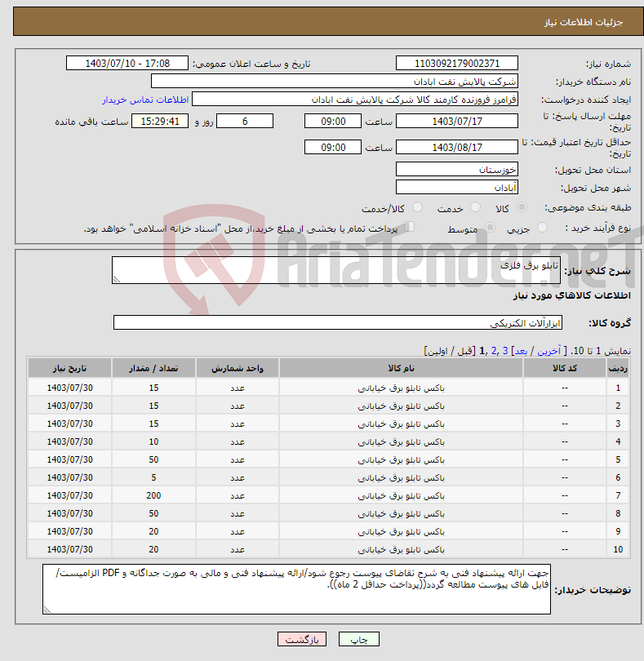
Task: Click quantity 10 in row 4
Action: click(153, 441)
